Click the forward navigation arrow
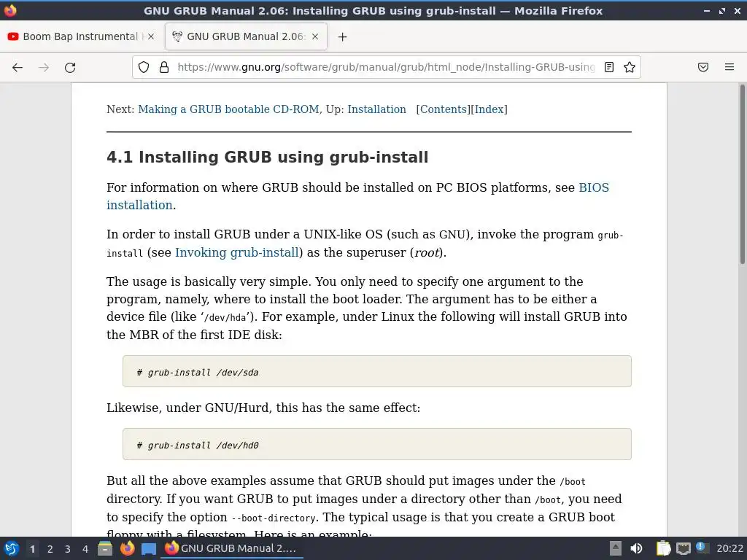 pyautogui.click(x=44, y=68)
